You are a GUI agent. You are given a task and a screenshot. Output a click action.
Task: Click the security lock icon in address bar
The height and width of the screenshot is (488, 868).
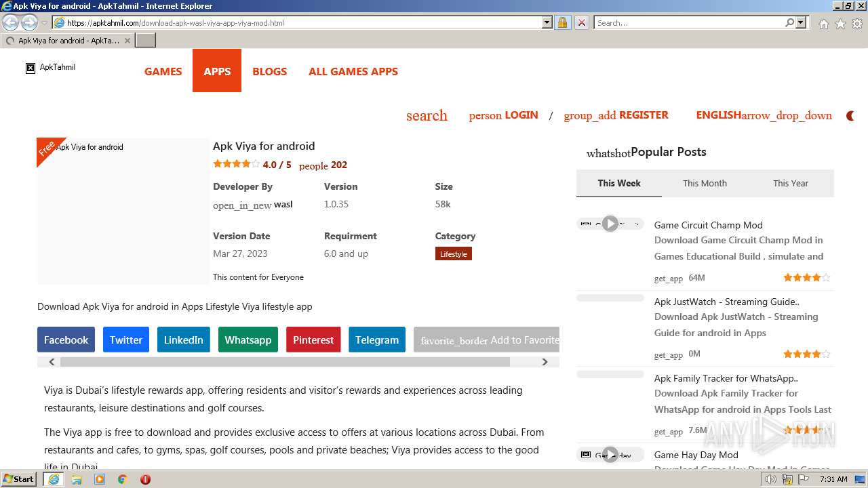pyautogui.click(x=562, y=22)
